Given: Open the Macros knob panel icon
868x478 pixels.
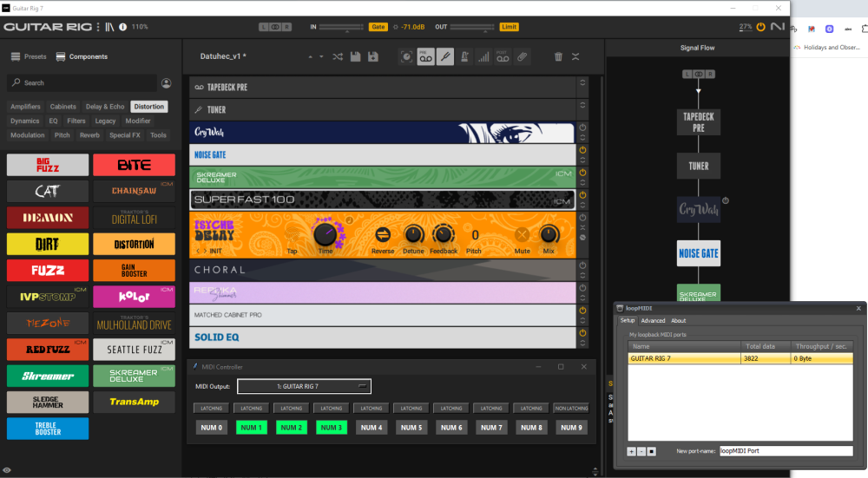Looking at the screenshot, I should click(406, 56).
